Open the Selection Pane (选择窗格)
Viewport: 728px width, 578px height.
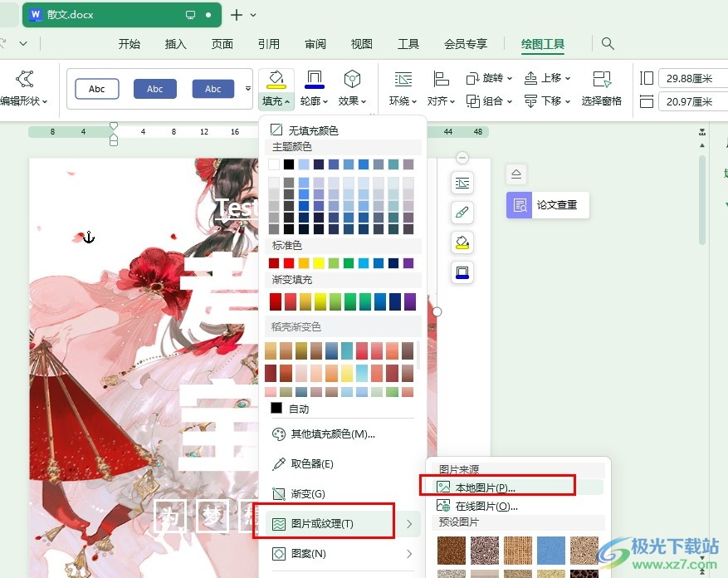[x=602, y=89]
